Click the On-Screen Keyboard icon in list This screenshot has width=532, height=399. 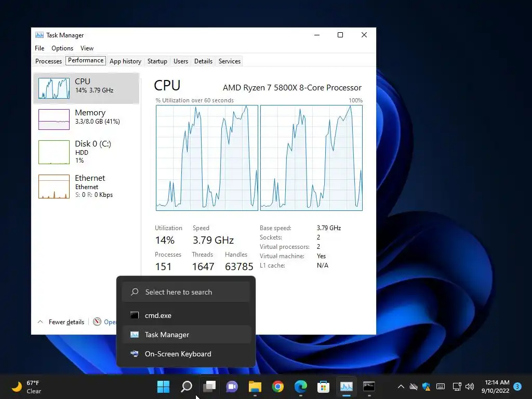pos(135,354)
